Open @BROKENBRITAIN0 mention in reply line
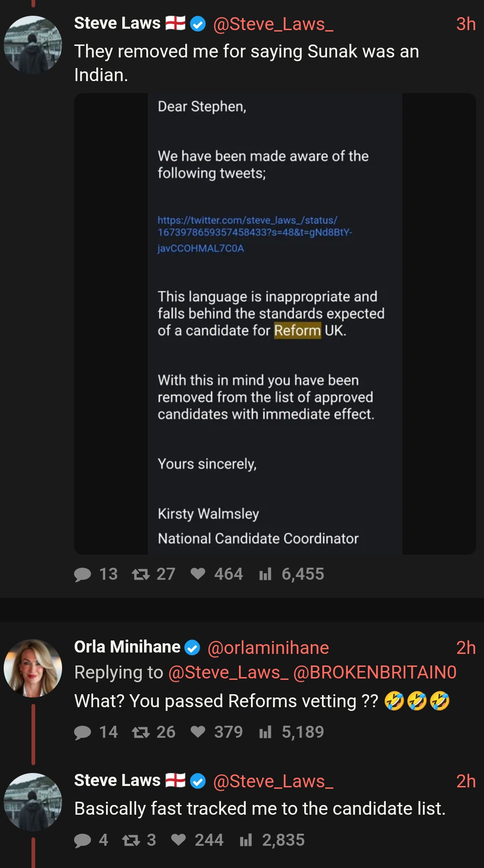Image resolution: width=484 pixels, height=868 pixels. click(x=375, y=672)
